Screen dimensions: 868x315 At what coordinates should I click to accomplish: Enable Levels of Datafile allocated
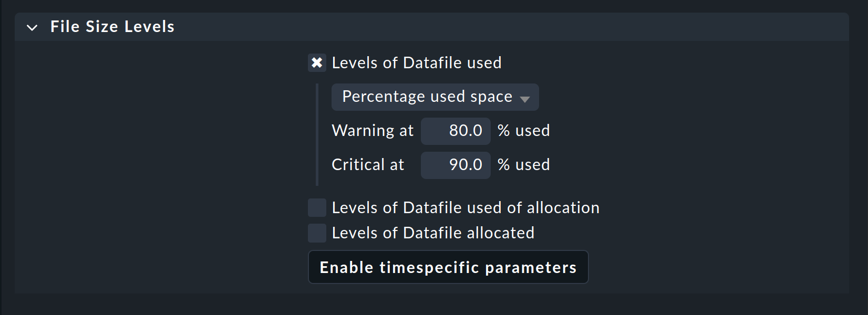pyautogui.click(x=317, y=233)
